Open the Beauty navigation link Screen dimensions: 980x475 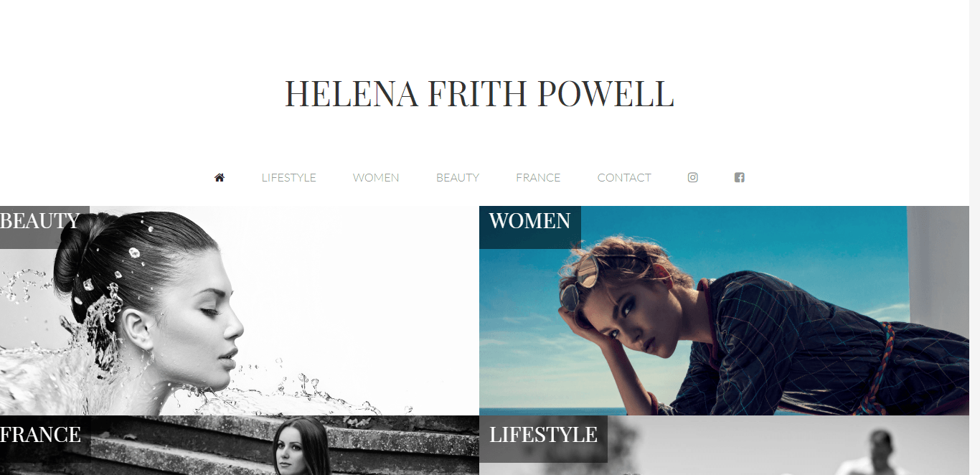pos(458,177)
